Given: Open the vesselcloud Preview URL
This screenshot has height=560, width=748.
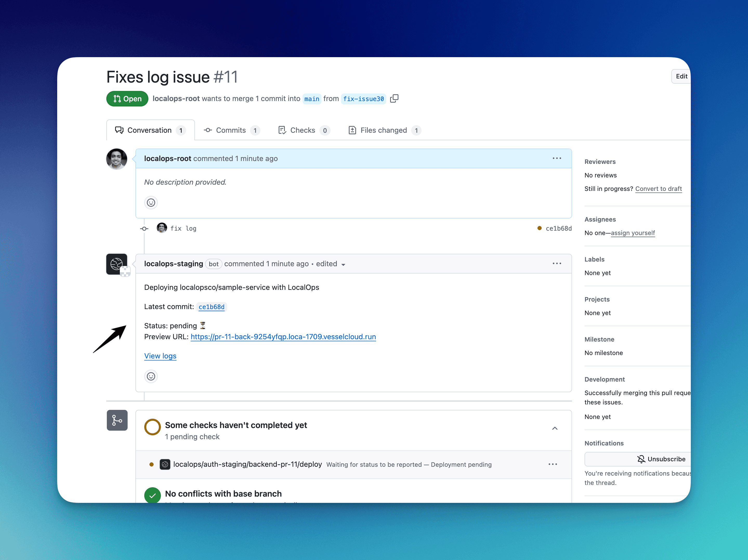Looking at the screenshot, I should pyautogui.click(x=283, y=337).
